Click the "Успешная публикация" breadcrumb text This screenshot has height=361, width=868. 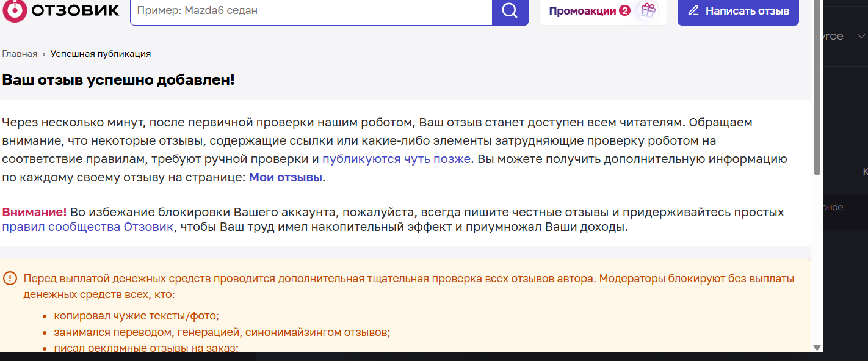coord(101,54)
